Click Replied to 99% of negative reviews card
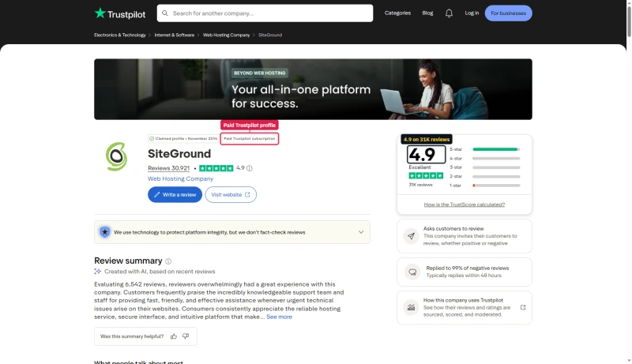632x364 pixels. click(464, 272)
